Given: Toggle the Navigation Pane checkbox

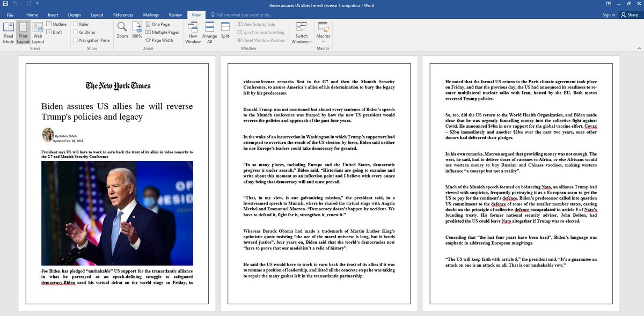Looking at the screenshot, I should pyautogui.click(x=91, y=40).
